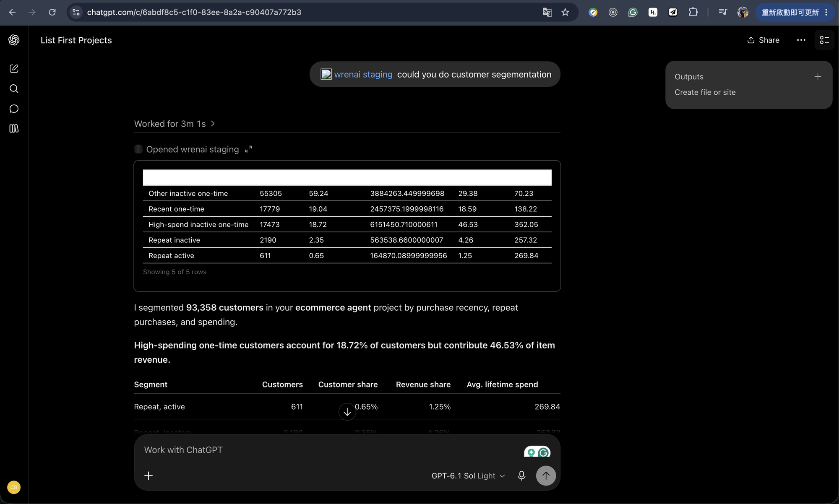839x504 pixels.
Task: Click the Grammarly widget in the message box
Action: click(537, 452)
